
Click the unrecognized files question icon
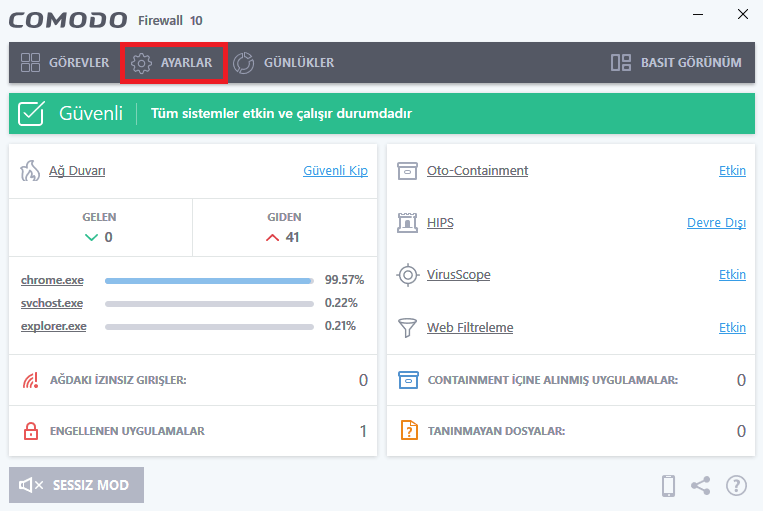[409, 430]
